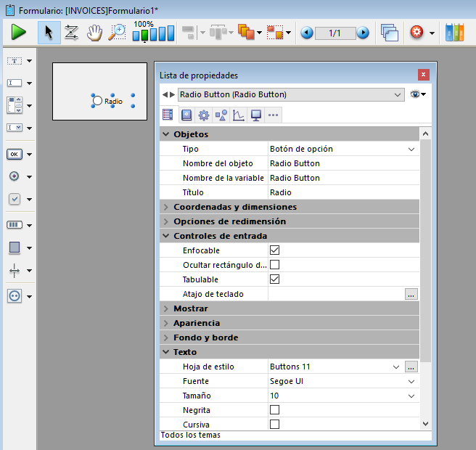Image resolution: width=476 pixels, height=450 pixels.
Task: Switch to the monitor icon properties tab
Action: point(255,115)
